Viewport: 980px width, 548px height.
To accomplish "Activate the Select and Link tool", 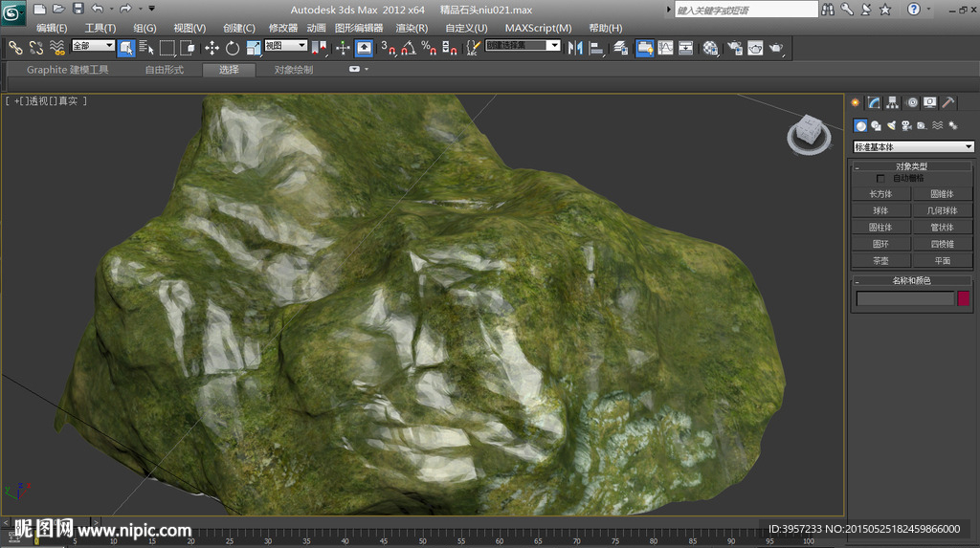I will (x=15, y=48).
